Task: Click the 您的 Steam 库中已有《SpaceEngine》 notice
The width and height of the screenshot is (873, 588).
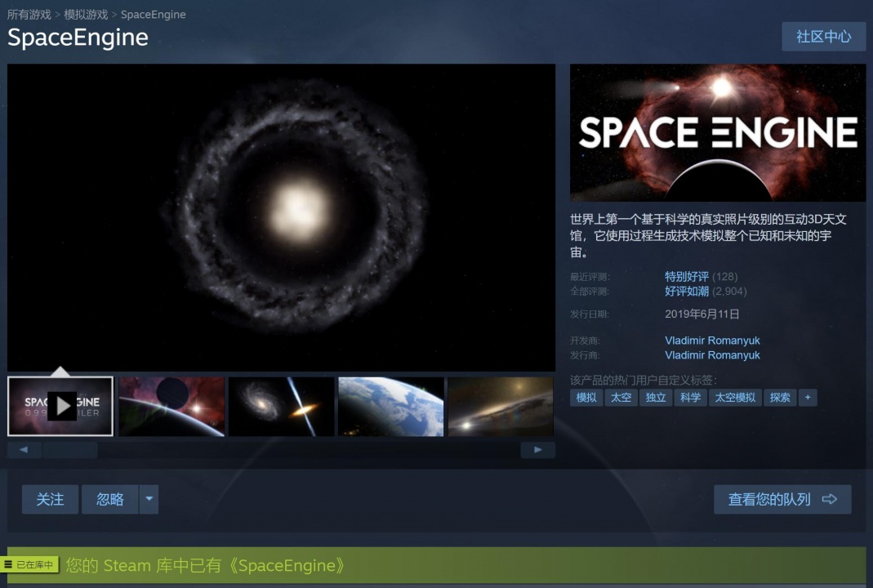Action: 206,565
